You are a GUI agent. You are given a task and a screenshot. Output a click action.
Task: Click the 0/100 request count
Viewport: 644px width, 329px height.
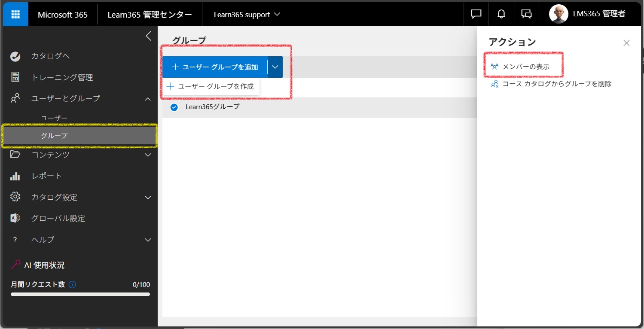141,285
